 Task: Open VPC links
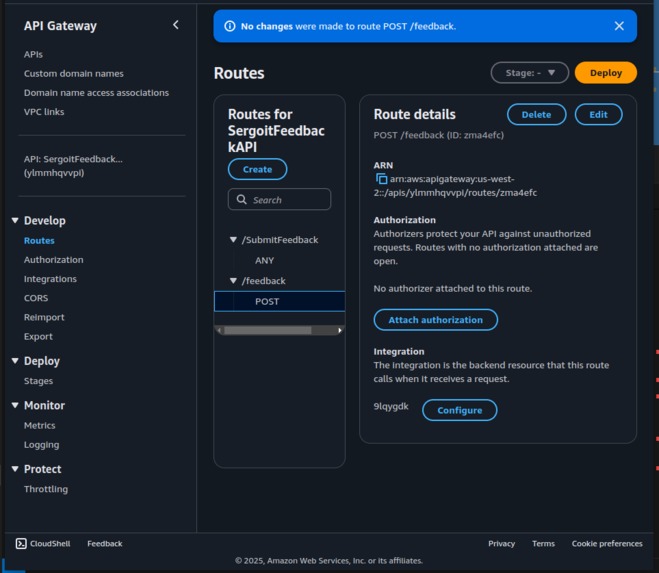(x=44, y=112)
